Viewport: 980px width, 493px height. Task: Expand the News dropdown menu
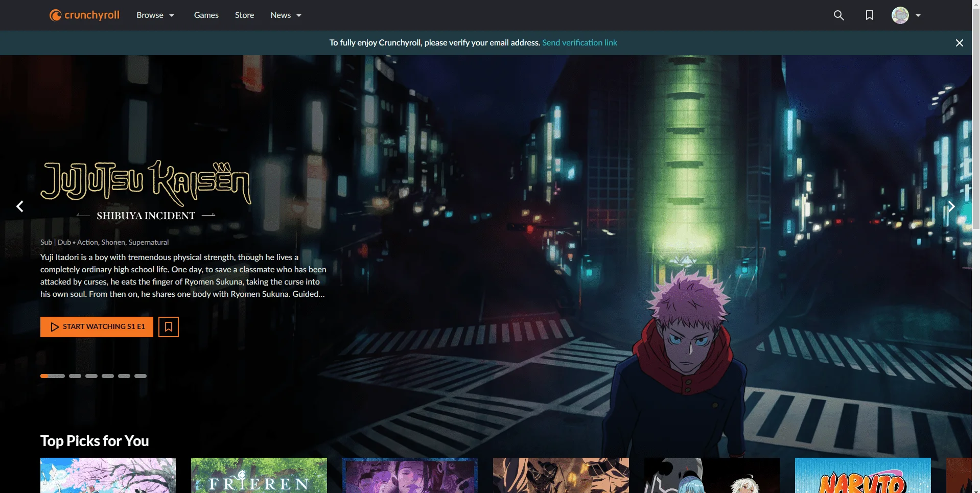286,15
